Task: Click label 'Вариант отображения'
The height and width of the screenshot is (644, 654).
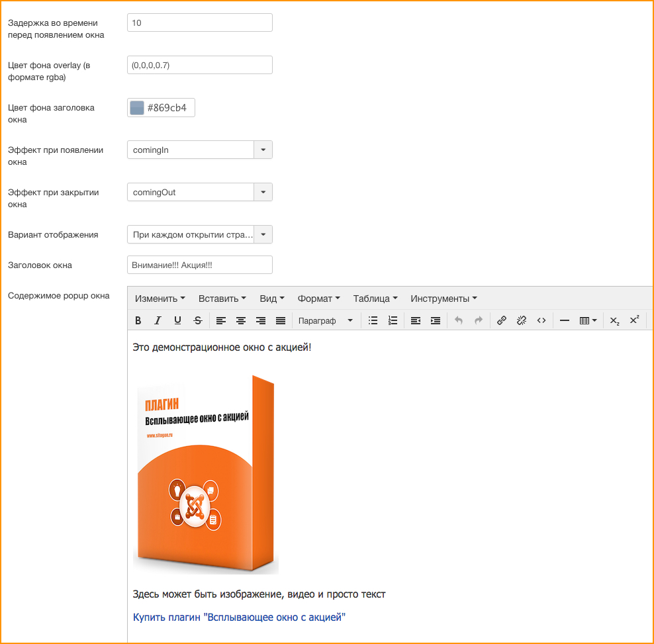Action: click(53, 235)
